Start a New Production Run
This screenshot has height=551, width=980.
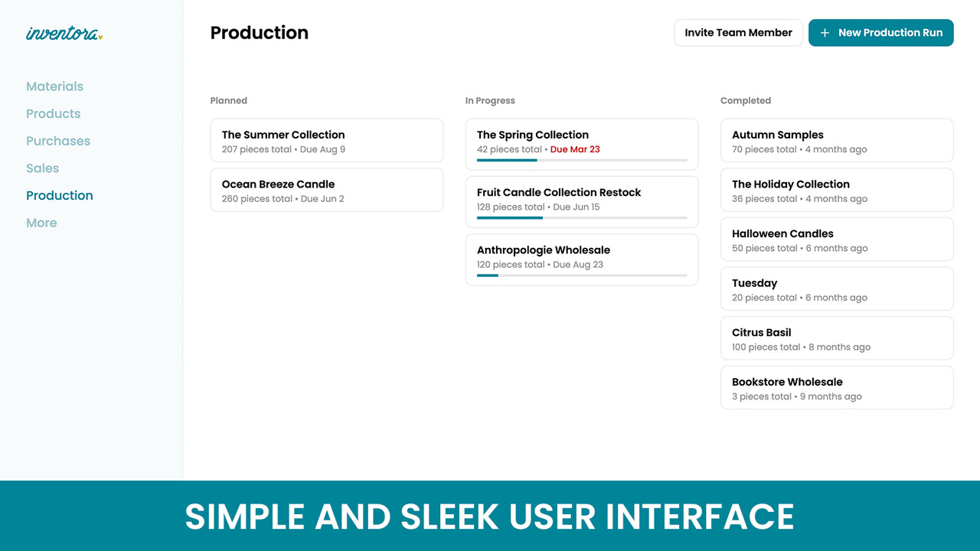tap(880, 33)
